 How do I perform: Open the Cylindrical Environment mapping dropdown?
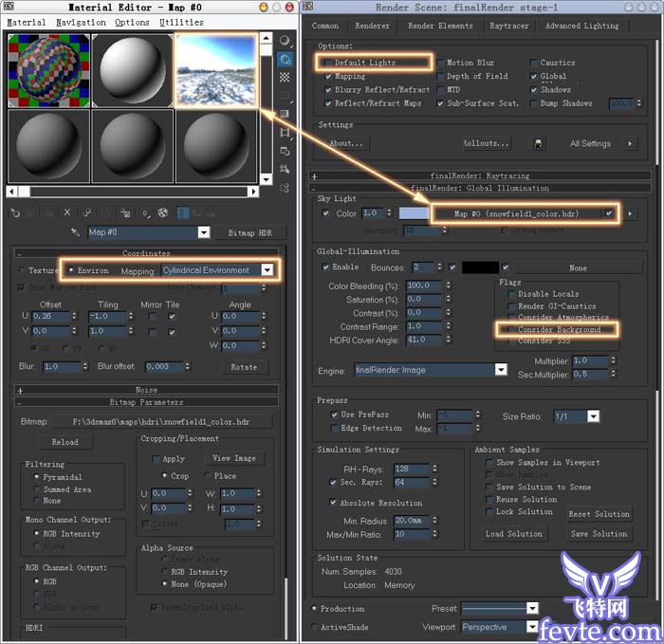pos(267,270)
